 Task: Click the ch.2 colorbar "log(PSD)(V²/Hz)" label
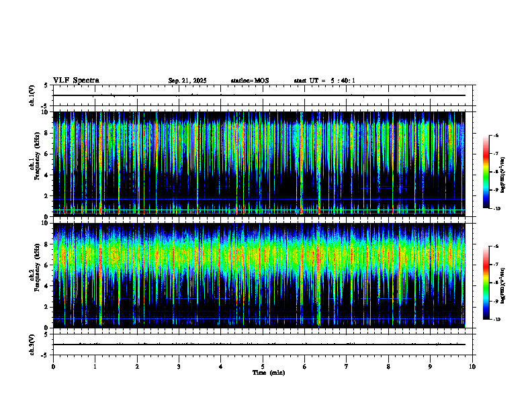pyautogui.click(x=503, y=285)
